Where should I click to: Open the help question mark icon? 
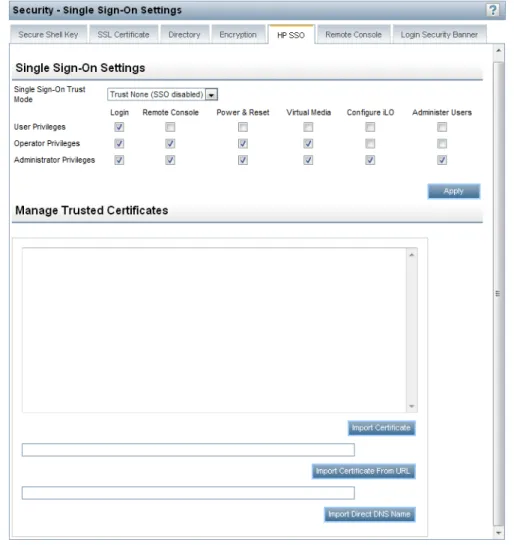(x=492, y=10)
